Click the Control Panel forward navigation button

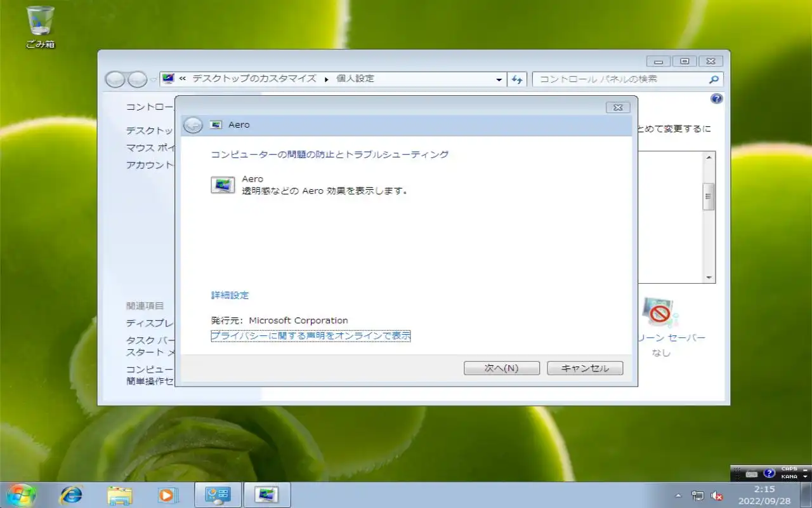138,79
